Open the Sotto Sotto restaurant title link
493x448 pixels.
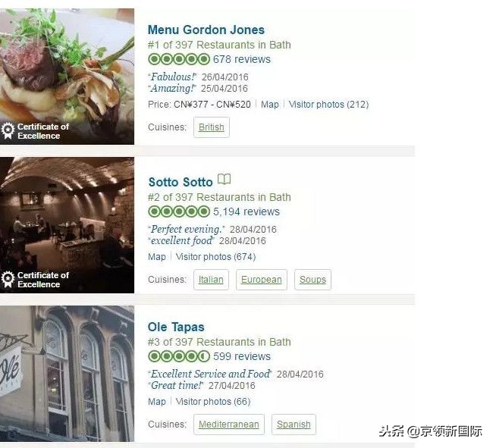tap(181, 182)
